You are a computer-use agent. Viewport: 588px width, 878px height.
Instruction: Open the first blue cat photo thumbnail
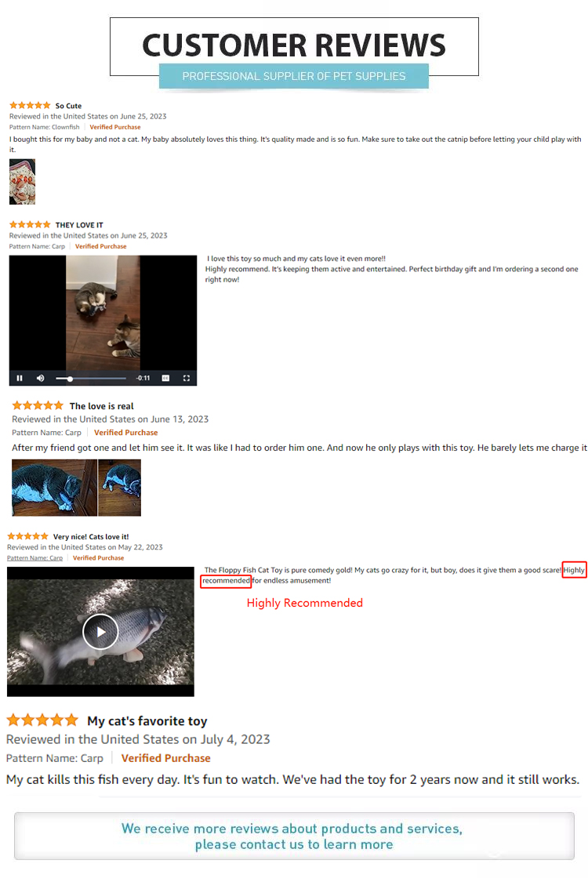(54, 487)
